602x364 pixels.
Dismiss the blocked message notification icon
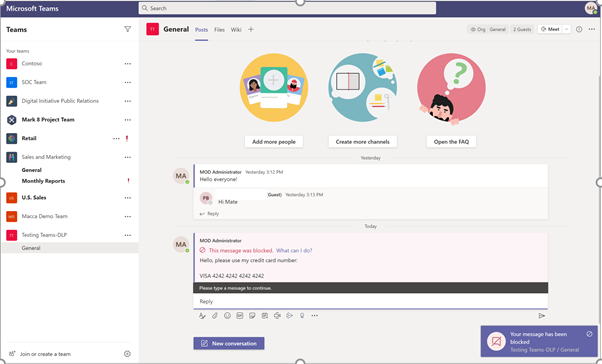589,334
